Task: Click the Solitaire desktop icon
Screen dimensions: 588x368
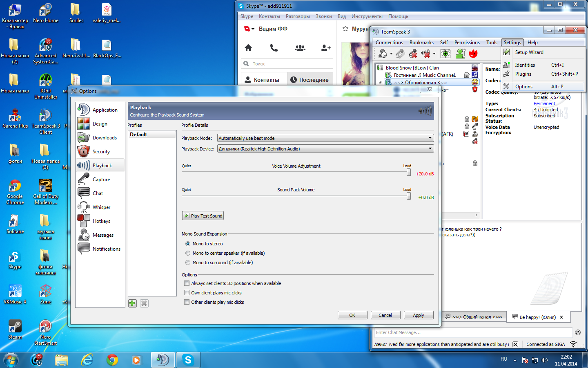Action: coord(15,224)
